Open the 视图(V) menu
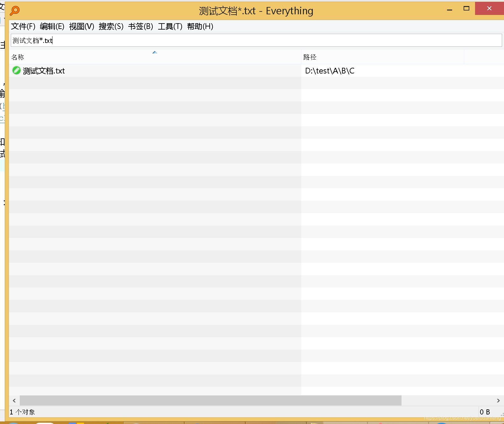The width and height of the screenshot is (504, 424). [82, 26]
